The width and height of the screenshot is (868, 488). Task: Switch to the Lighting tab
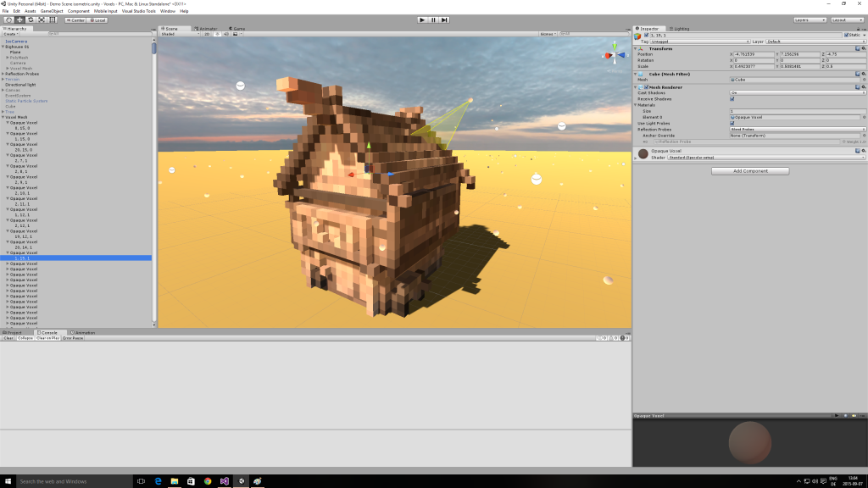coord(679,29)
